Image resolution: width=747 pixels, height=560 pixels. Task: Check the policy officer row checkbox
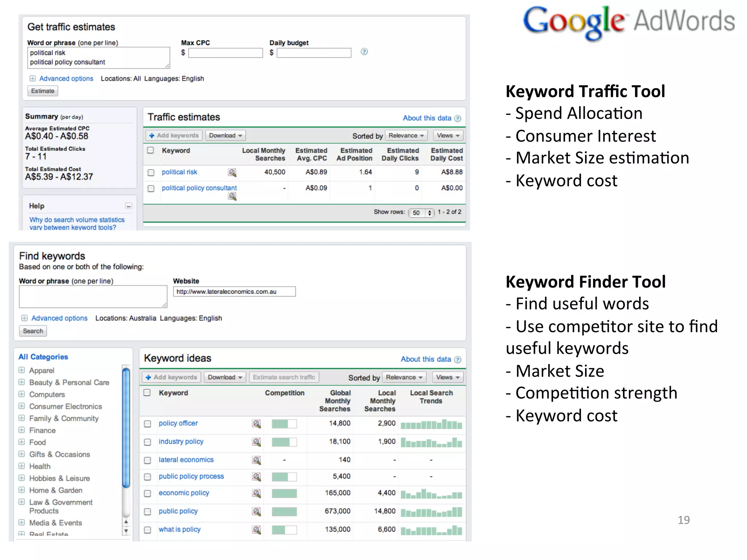(x=147, y=424)
